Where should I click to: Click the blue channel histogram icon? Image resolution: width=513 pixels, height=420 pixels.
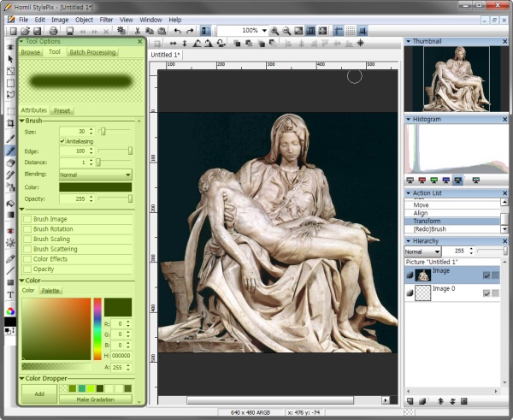click(445, 180)
